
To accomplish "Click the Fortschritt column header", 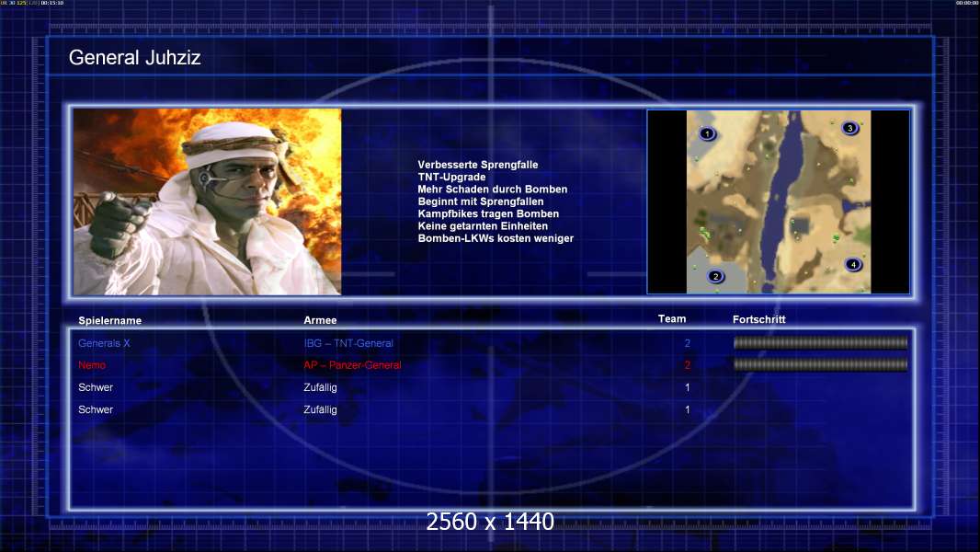I will (758, 319).
